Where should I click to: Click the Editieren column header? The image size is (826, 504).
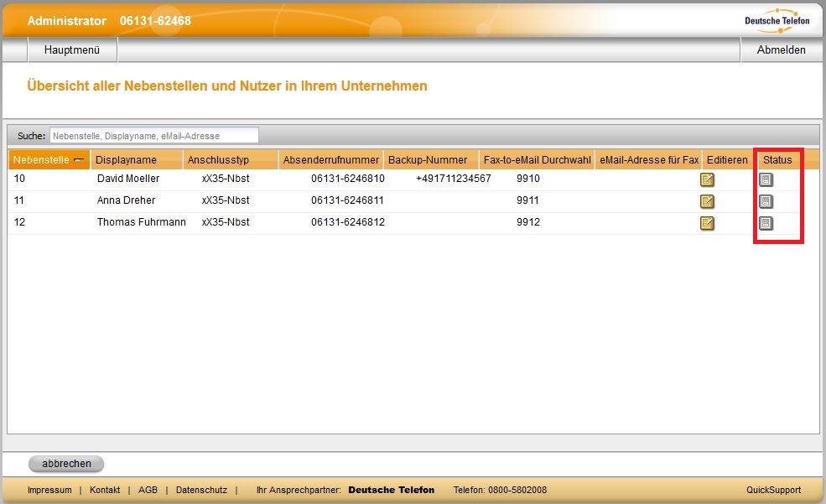[x=727, y=159]
